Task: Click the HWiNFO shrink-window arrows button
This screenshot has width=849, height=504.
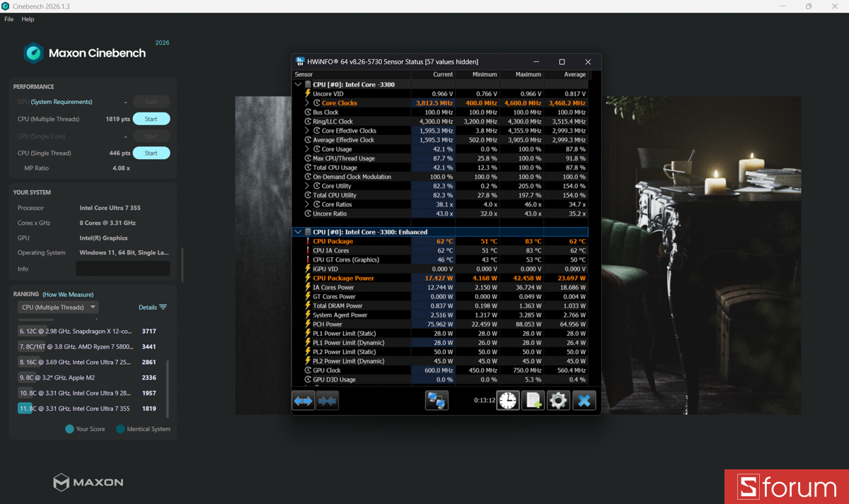Action: [x=327, y=401]
